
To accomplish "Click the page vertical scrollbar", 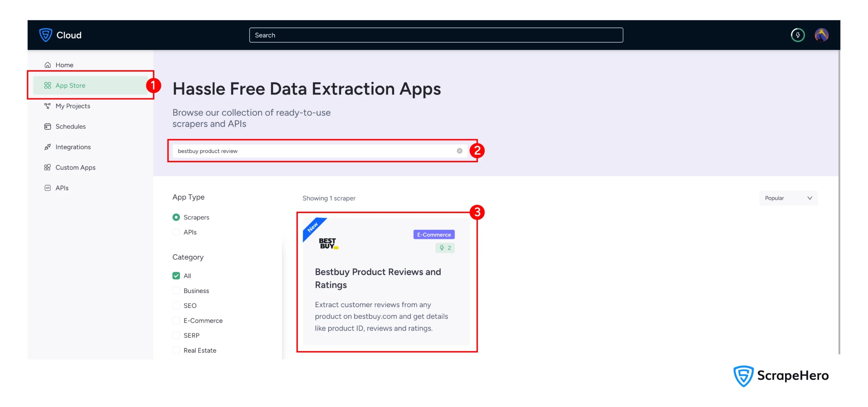I will point(839,203).
